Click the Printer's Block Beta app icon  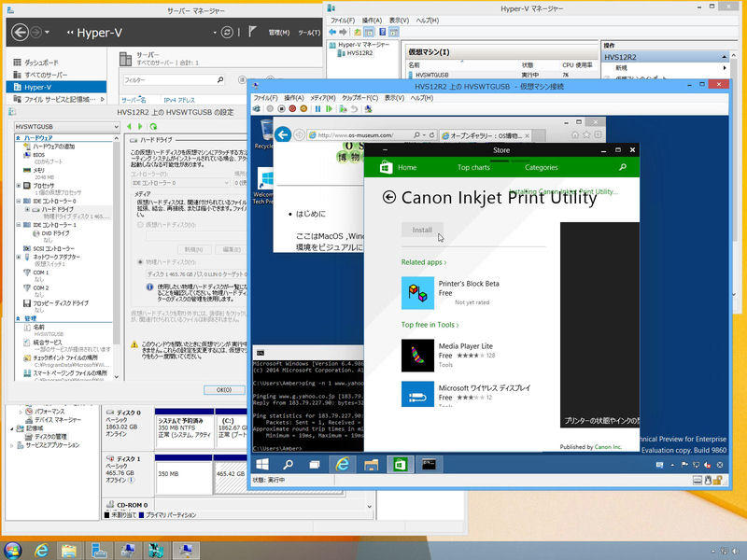(417, 293)
